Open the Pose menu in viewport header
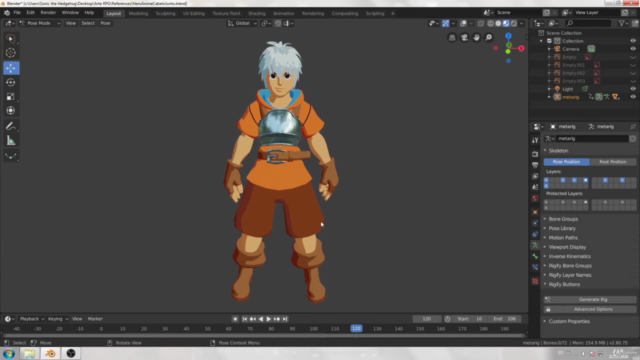The height and width of the screenshot is (360, 640). pos(105,23)
